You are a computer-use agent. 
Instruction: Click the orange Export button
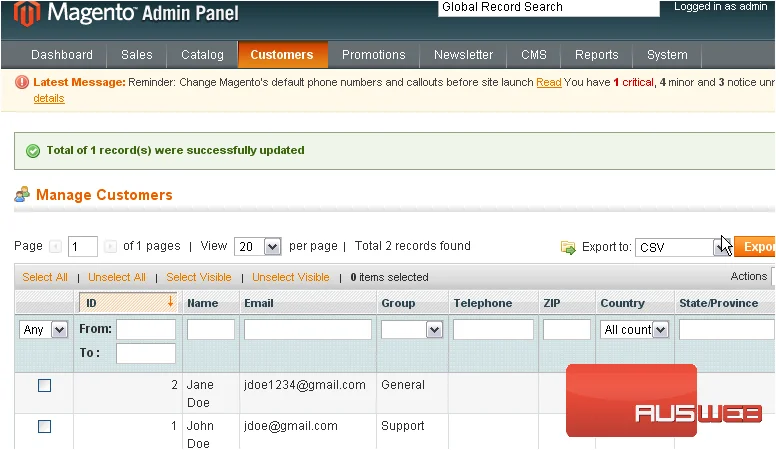pos(755,247)
